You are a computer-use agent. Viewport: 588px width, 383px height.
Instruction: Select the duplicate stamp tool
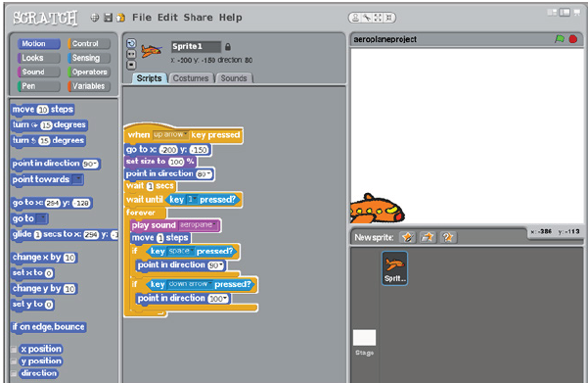click(x=355, y=18)
